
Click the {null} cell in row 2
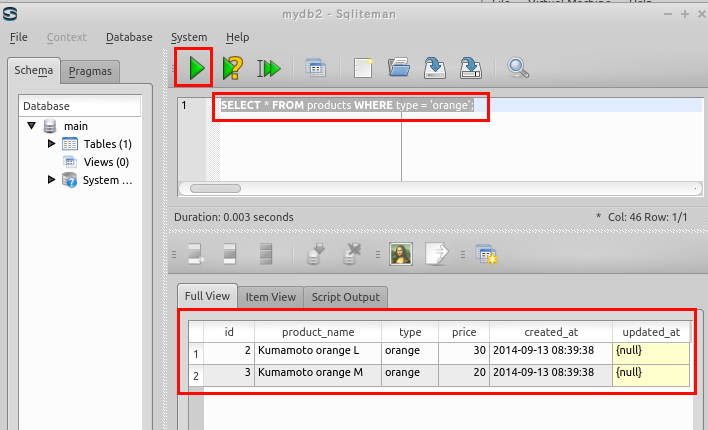651,375
